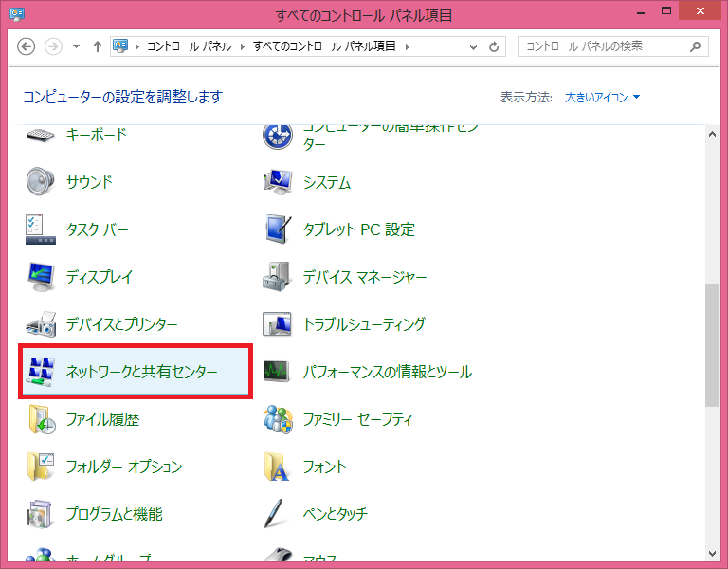Expand arrow after すべてのコントロール パネル項目 breadcrumb
728x569 pixels.
tap(408, 46)
